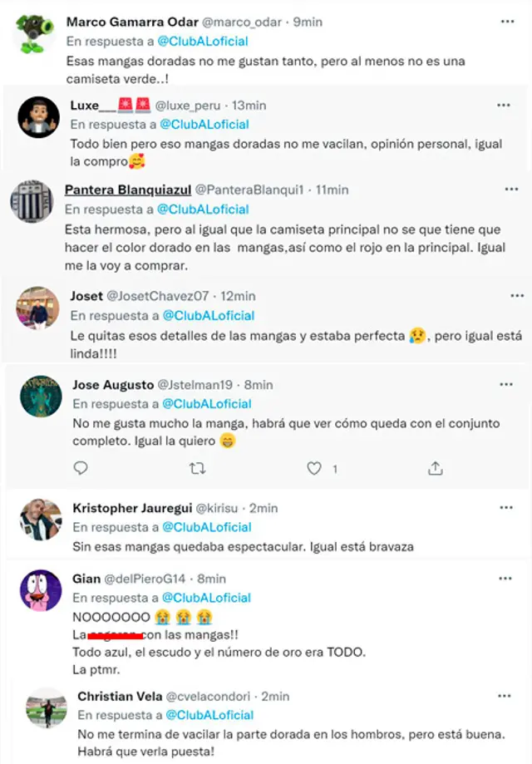Click Christian Vela's display name
The width and height of the screenshot is (532, 764).
[120, 697]
